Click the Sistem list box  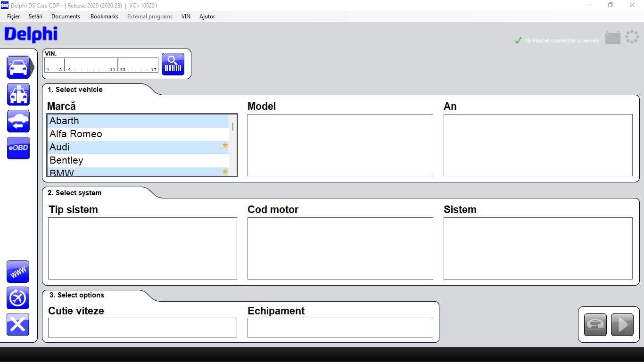[538, 248]
